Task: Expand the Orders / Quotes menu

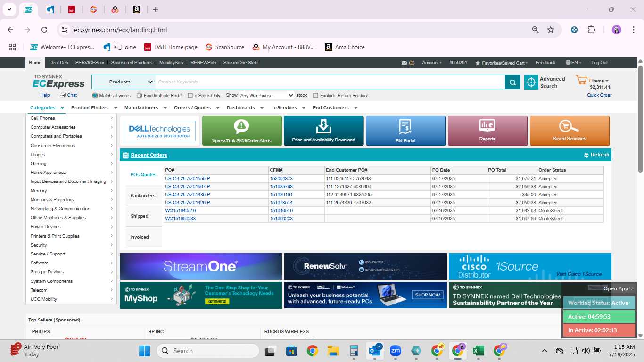Action: [196, 108]
